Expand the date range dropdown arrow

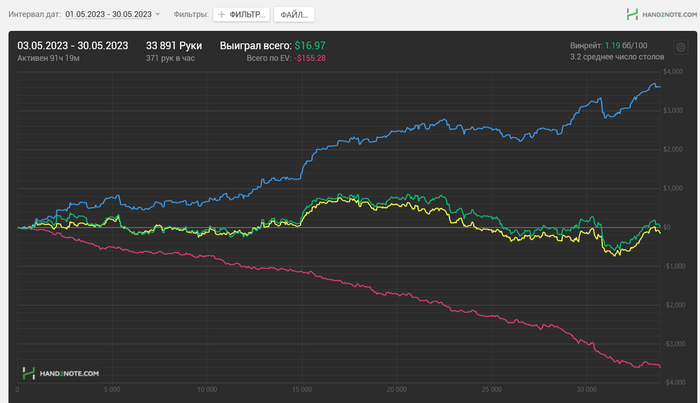pyautogui.click(x=158, y=15)
